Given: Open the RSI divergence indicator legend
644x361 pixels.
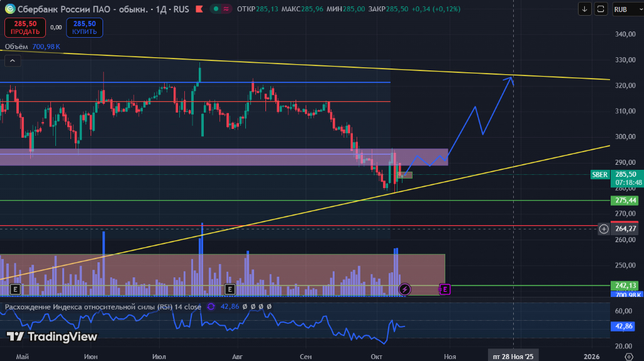Looking at the screenshot, I should click(103, 307).
